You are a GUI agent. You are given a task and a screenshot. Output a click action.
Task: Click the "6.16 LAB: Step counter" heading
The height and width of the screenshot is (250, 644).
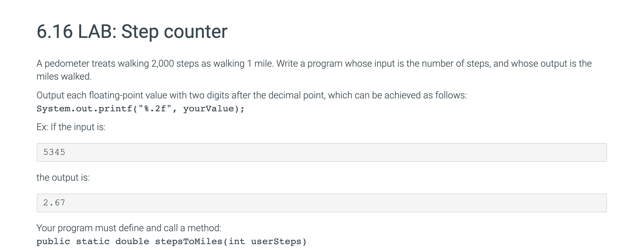pyautogui.click(x=132, y=31)
